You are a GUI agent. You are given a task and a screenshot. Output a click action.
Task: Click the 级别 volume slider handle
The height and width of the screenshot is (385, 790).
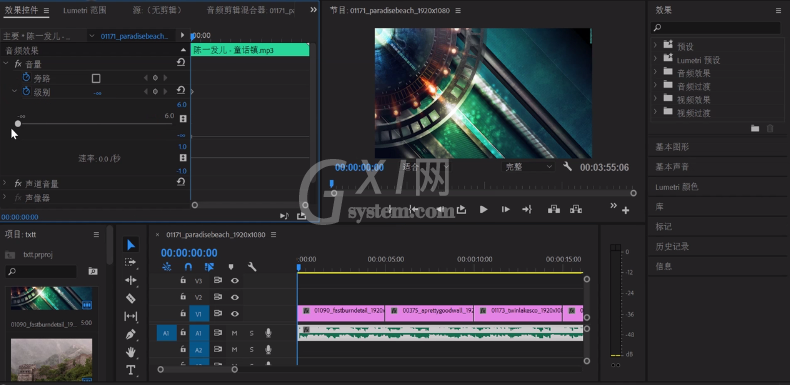pyautogui.click(x=18, y=123)
